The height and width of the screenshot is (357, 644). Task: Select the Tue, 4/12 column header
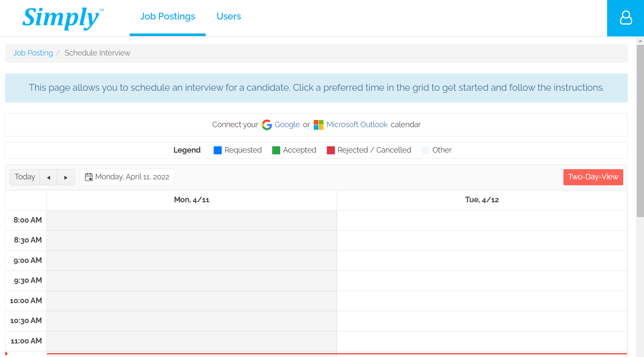(482, 200)
